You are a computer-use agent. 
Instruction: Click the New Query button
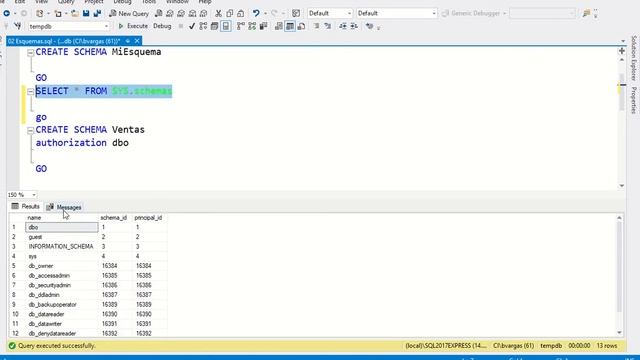[x=129, y=13]
